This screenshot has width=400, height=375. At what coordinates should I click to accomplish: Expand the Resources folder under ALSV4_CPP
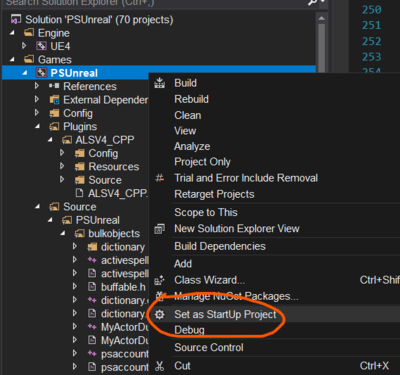(62, 166)
